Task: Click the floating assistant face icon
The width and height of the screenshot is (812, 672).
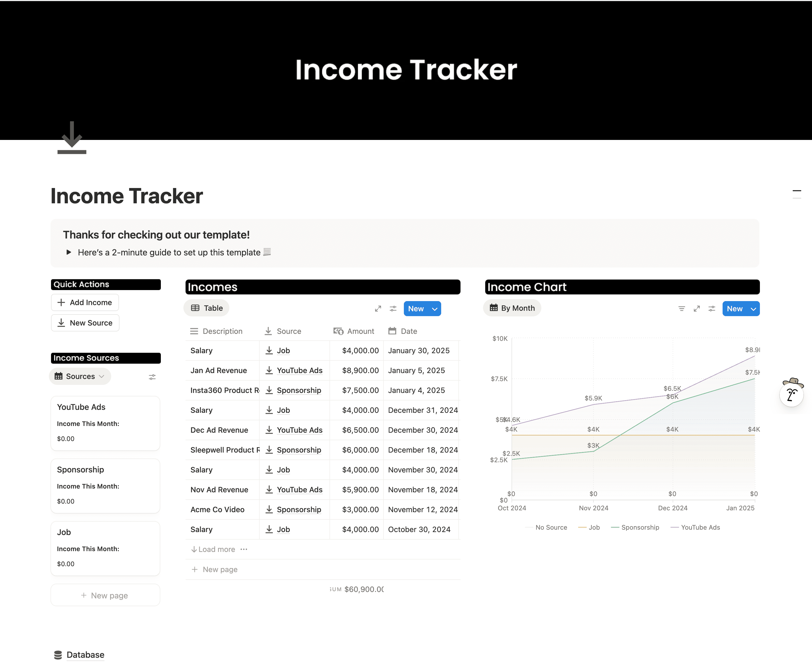Action: click(x=791, y=395)
